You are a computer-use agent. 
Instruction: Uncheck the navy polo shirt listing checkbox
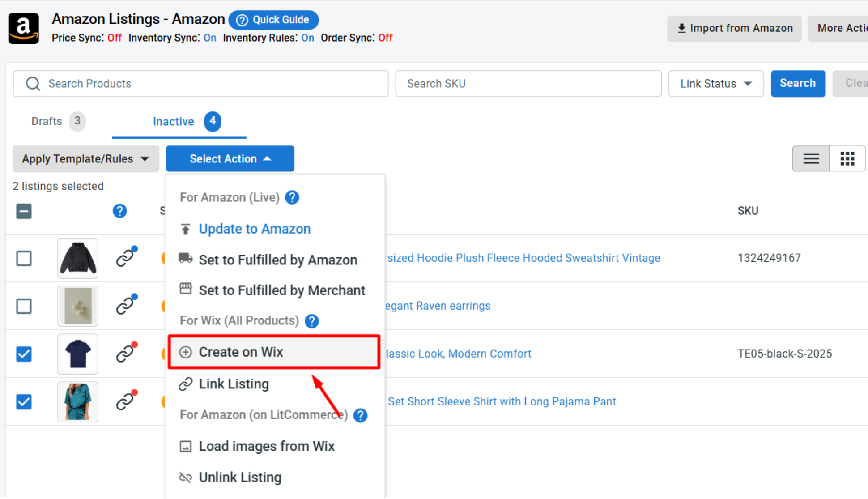[x=24, y=354]
